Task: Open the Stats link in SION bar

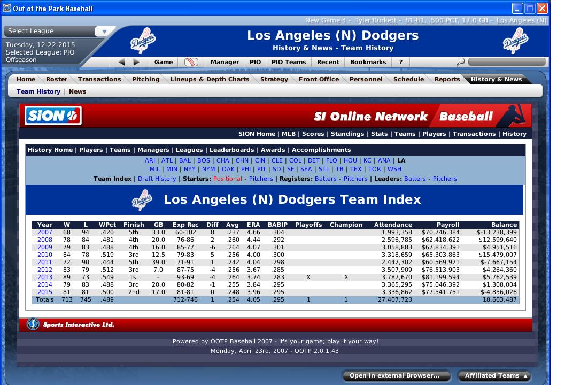Action: [x=379, y=134]
